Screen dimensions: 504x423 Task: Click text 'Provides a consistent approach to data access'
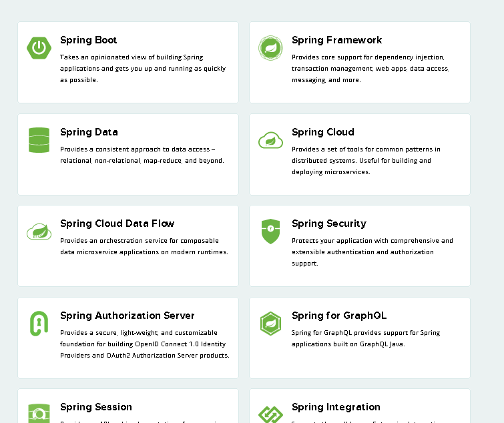pos(135,149)
